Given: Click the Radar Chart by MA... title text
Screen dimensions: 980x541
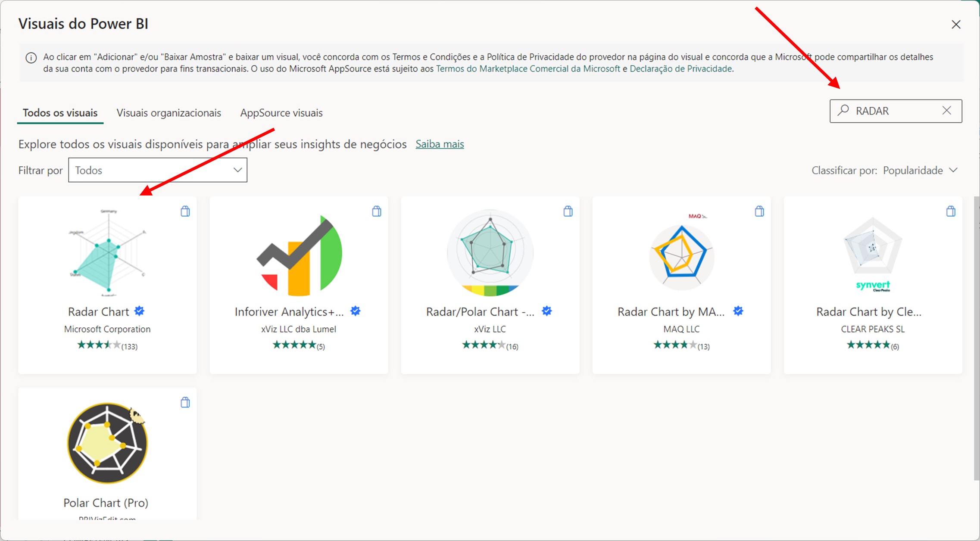Looking at the screenshot, I should click(671, 311).
